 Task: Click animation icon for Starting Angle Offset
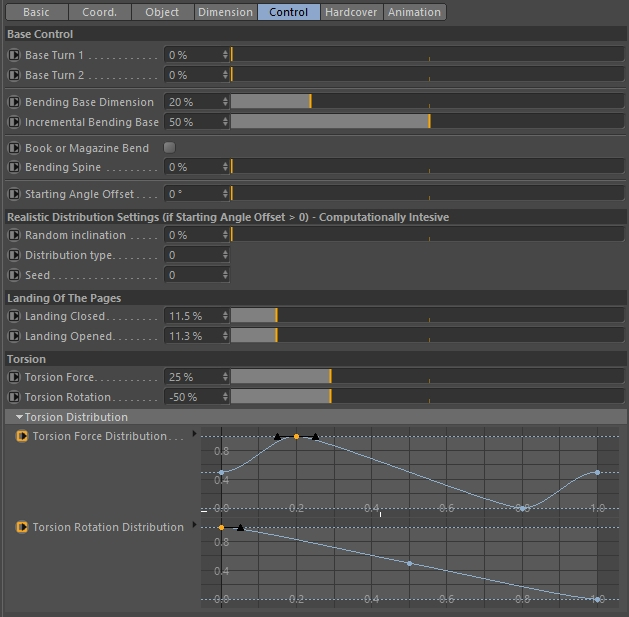[14, 194]
